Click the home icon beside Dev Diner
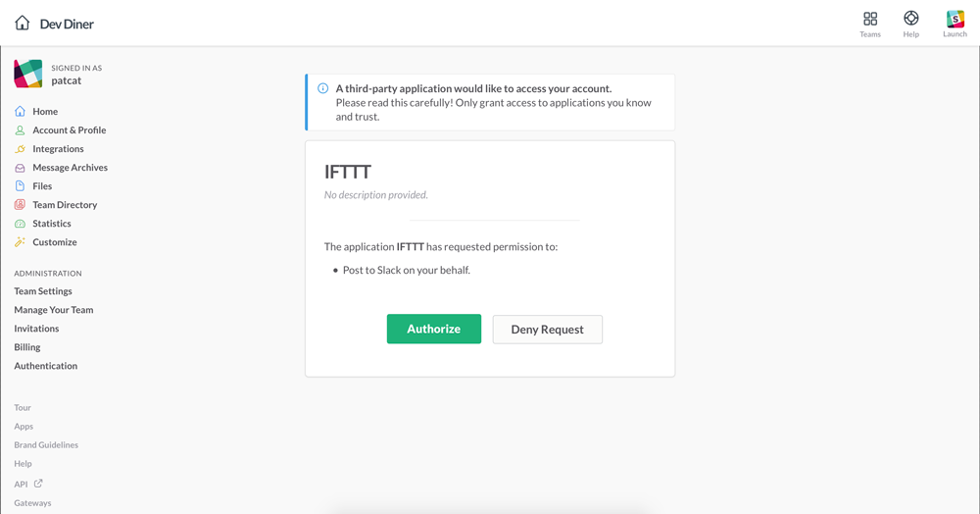Viewport: 980px width, 514px height. pos(22,23)
